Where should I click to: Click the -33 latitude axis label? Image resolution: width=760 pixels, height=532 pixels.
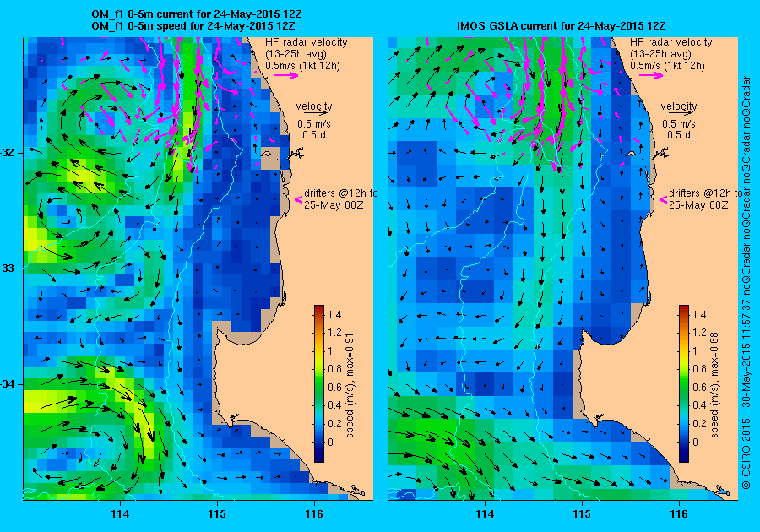[8, 269]
